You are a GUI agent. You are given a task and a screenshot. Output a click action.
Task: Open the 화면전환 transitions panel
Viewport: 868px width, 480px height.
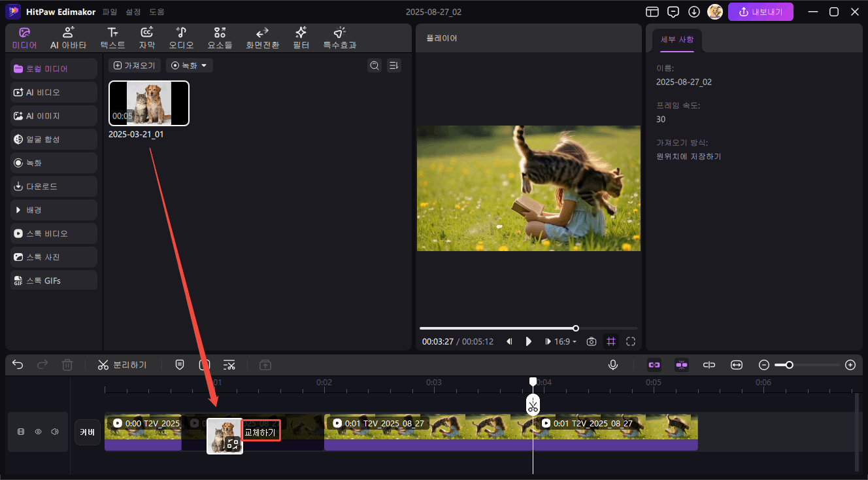tap(262, 38)
